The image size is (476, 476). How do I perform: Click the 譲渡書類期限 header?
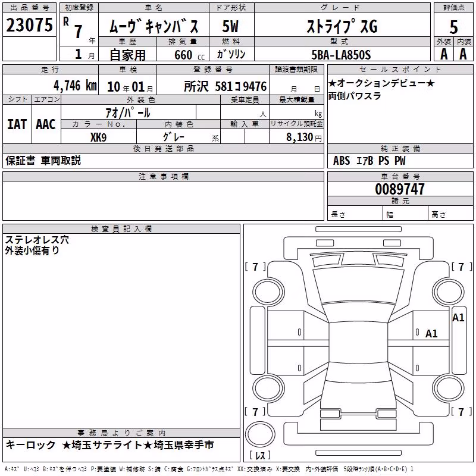point(296,69)
